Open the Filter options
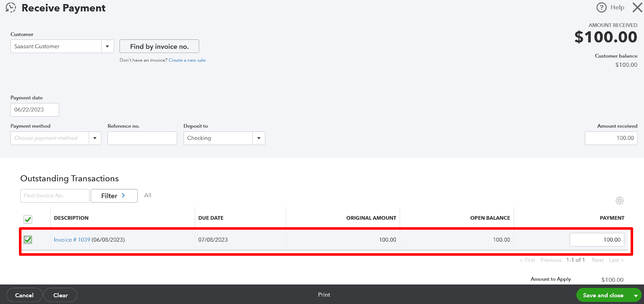 coord(114,196)
